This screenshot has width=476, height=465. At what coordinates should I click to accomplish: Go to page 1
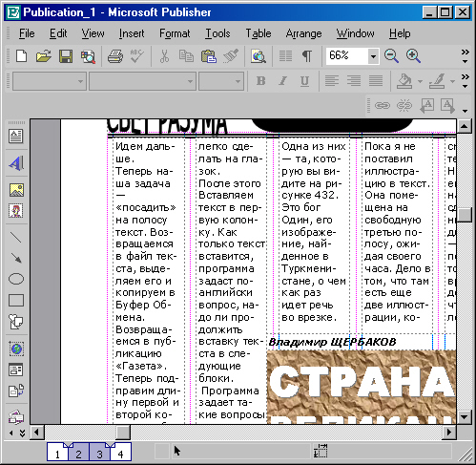pyautogui.click(x=57, y=453)
